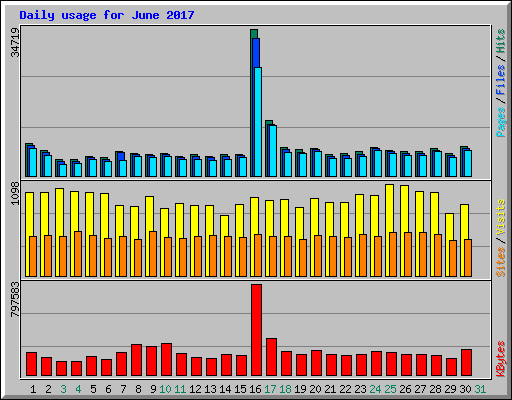The width and height of the screenshot is (512, 400).
Task: Click the cyan pages bar for day 1
Action: pyautogui.click(x=33, y=162)
